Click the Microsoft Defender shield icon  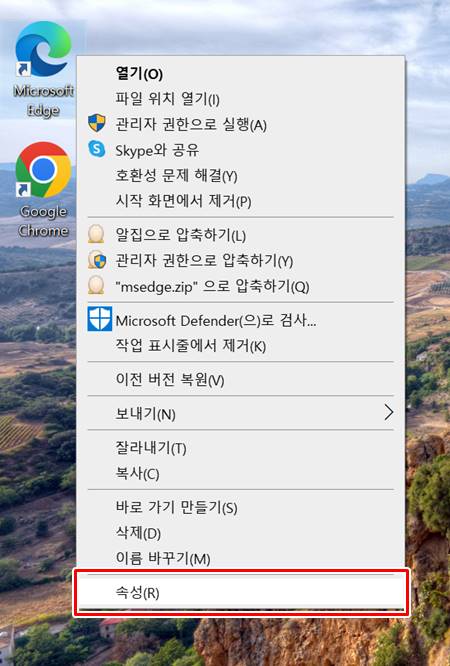(x=99, y=319)
